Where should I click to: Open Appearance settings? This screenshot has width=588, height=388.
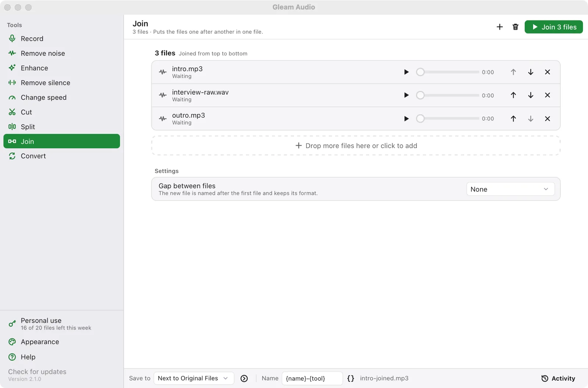(61, 342)
